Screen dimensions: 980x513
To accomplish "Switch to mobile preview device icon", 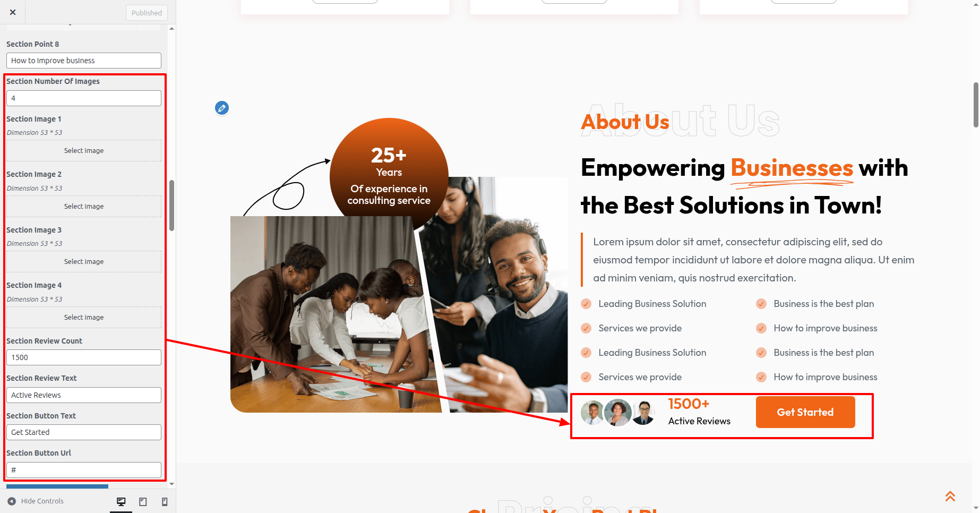I will coord(165,501).
